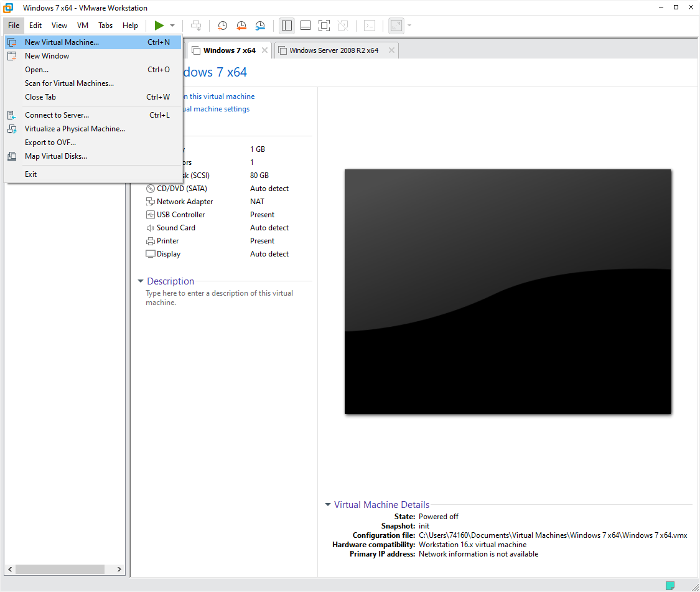Click the configuration file path text
This screenshot has width=700, height=592.
pos(553,535)
